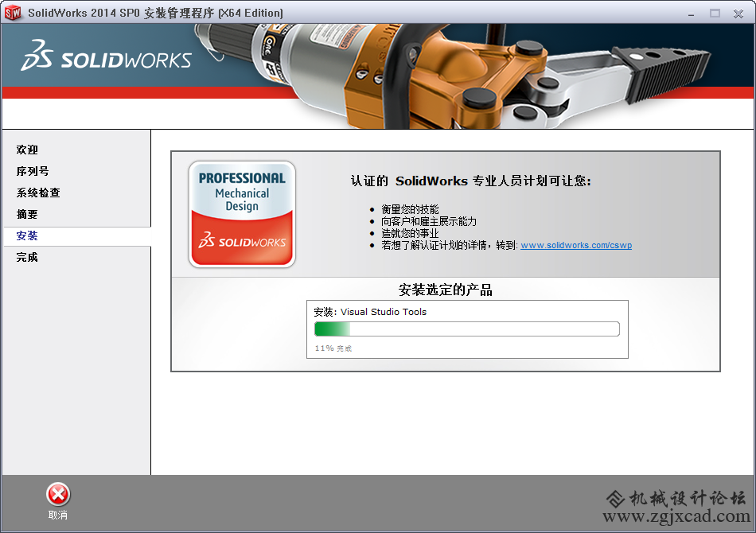756x533 pixels.
Task: Click the '11% 完成' progress text
Action: 333,348
